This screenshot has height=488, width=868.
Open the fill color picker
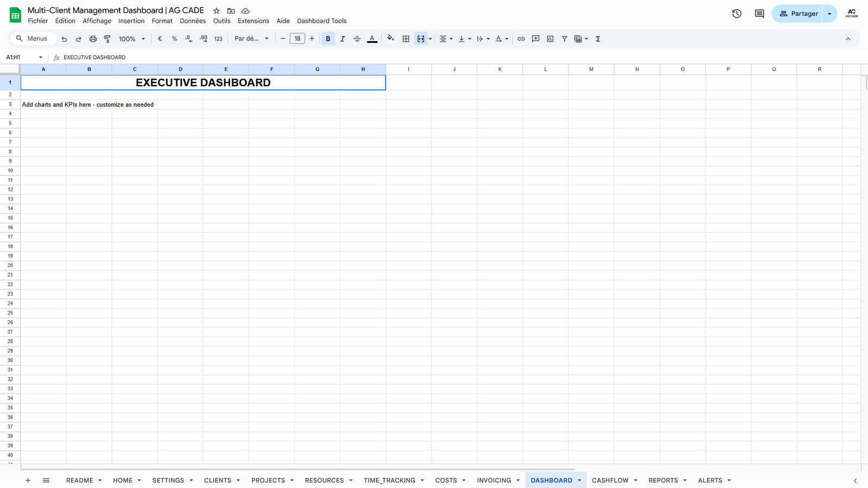[390, 39]
